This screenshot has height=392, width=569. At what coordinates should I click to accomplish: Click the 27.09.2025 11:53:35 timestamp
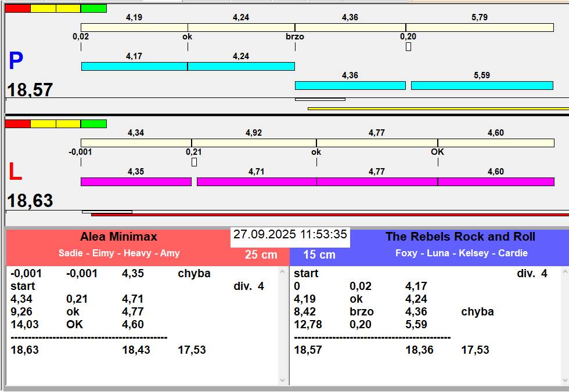pyautogui.click(x=290, y=234)
